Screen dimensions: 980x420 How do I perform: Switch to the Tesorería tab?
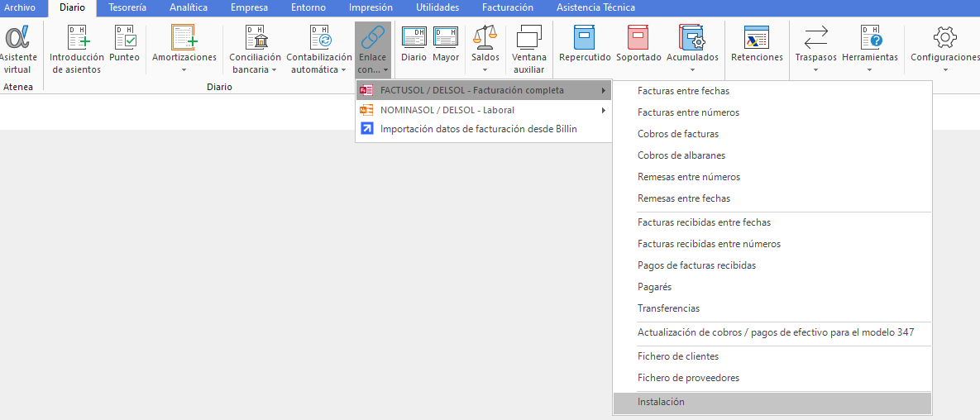pos(127,8)
